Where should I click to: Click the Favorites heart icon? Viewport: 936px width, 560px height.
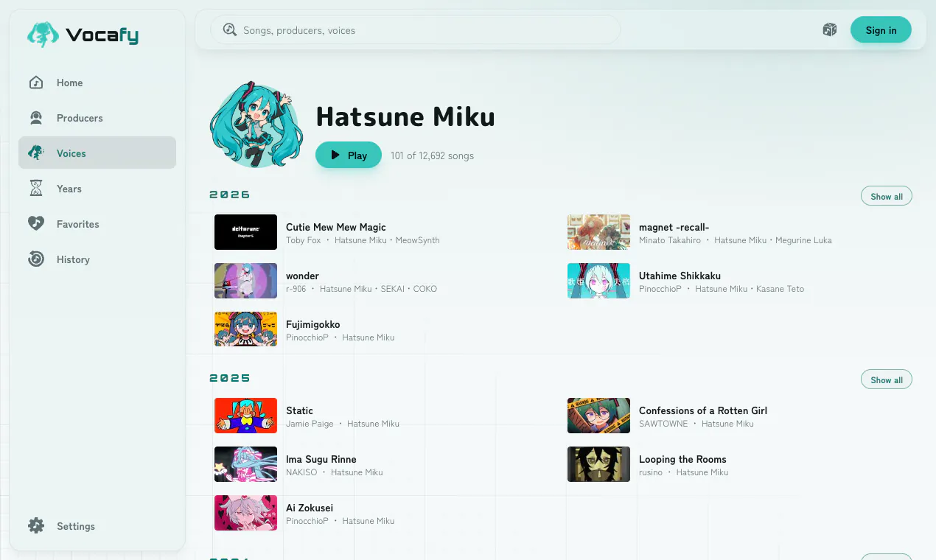[x=36, y=224]
